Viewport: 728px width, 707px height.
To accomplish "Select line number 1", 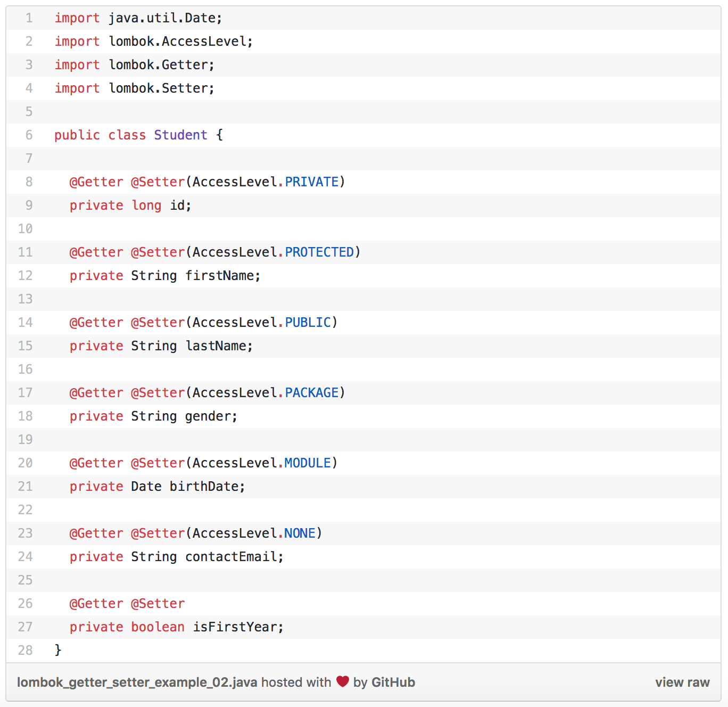I will (28, 18).
